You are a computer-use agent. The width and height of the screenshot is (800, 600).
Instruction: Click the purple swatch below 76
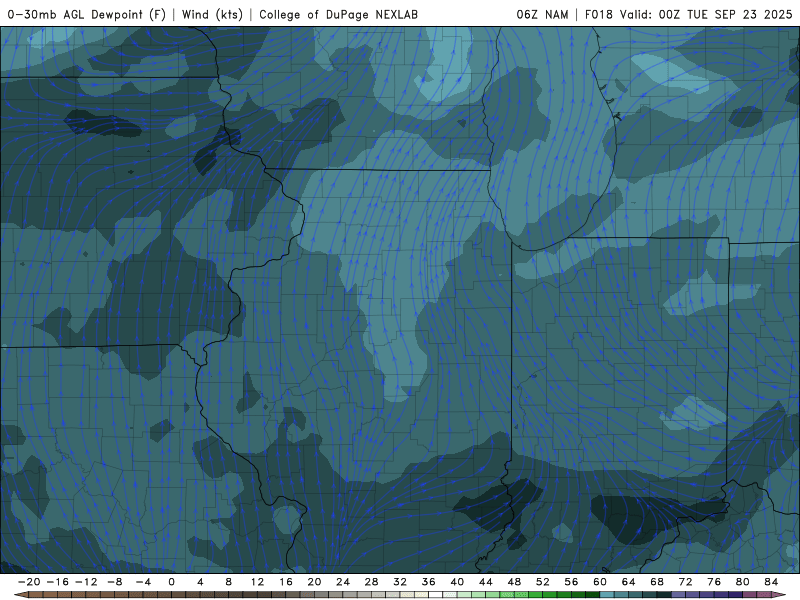(721, 595)
